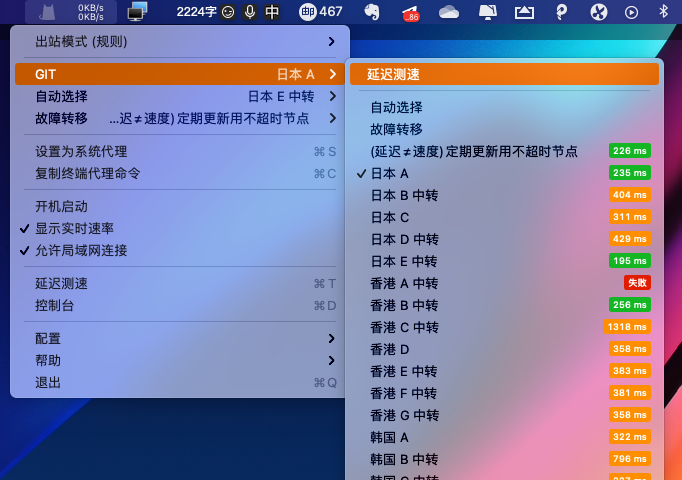Choose 退出 to quit ClashX

[48, 382]
